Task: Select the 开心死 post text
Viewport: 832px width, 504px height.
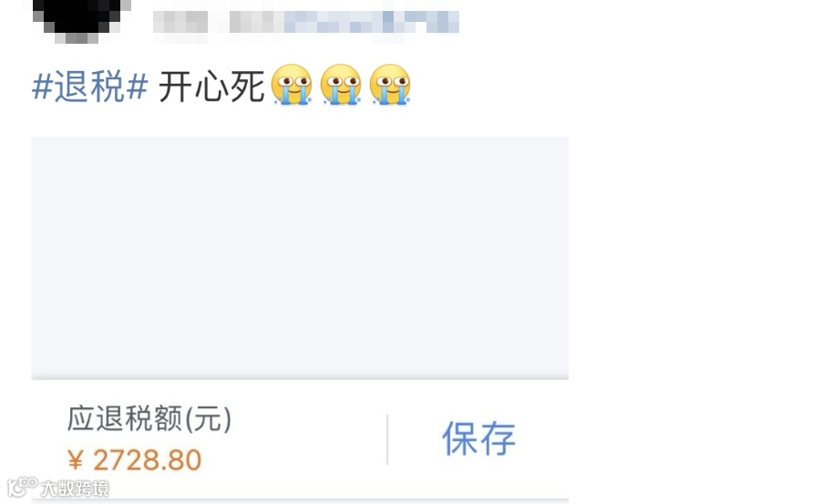Action: [x=211, y=87]
